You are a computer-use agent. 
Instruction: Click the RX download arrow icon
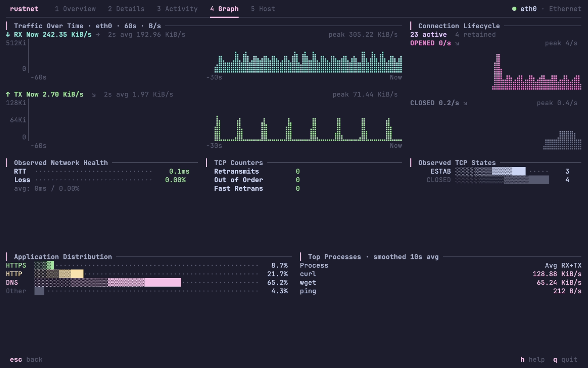click(x=8, y=35)
